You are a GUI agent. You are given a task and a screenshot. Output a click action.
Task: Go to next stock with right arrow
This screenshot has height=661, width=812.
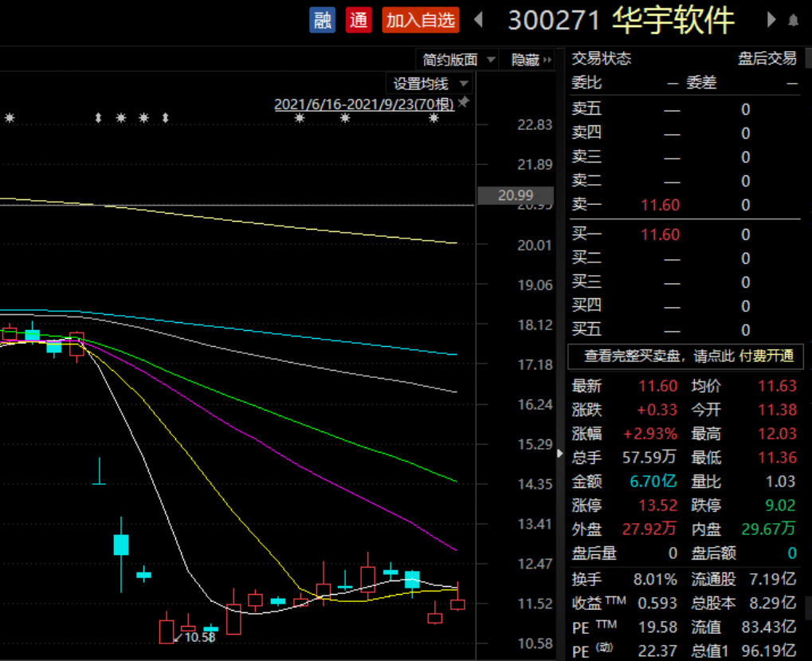[771, 20]
